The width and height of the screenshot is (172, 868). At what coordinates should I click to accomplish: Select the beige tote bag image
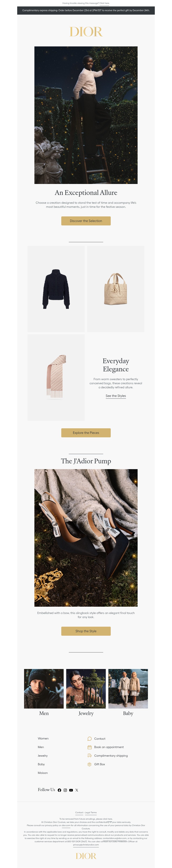pyautogui.click(x=116, y=289)
